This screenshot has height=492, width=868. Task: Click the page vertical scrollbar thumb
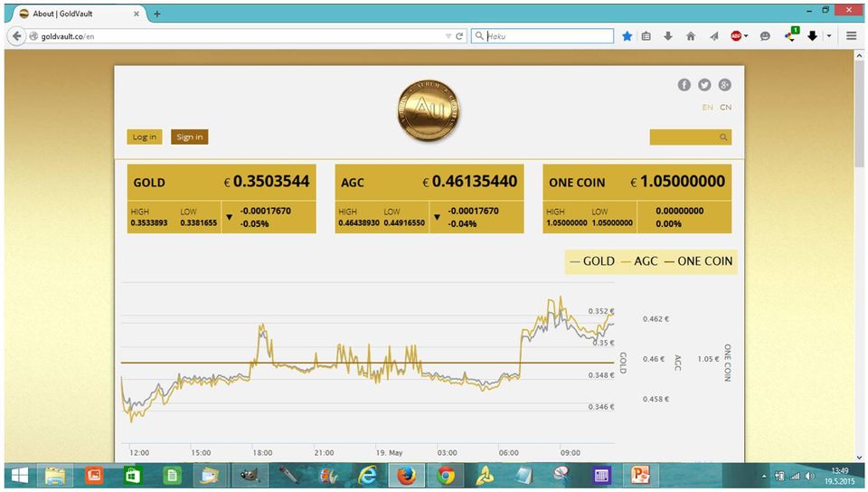[859, 113]
